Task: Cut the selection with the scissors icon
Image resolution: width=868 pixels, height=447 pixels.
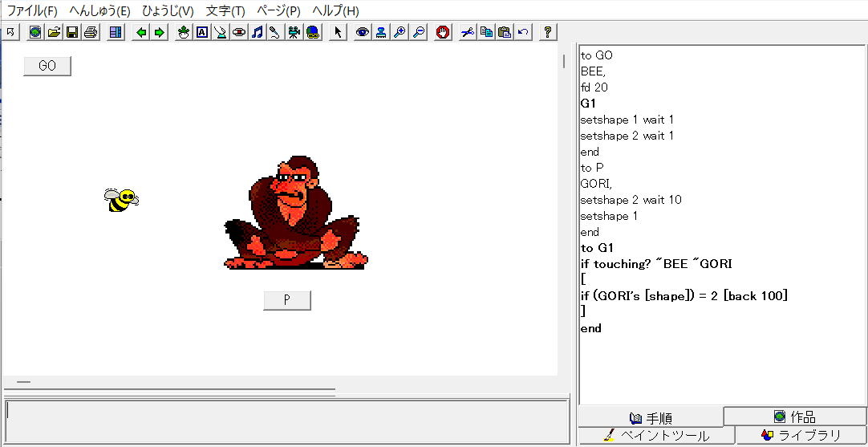Action: [468, 32]
